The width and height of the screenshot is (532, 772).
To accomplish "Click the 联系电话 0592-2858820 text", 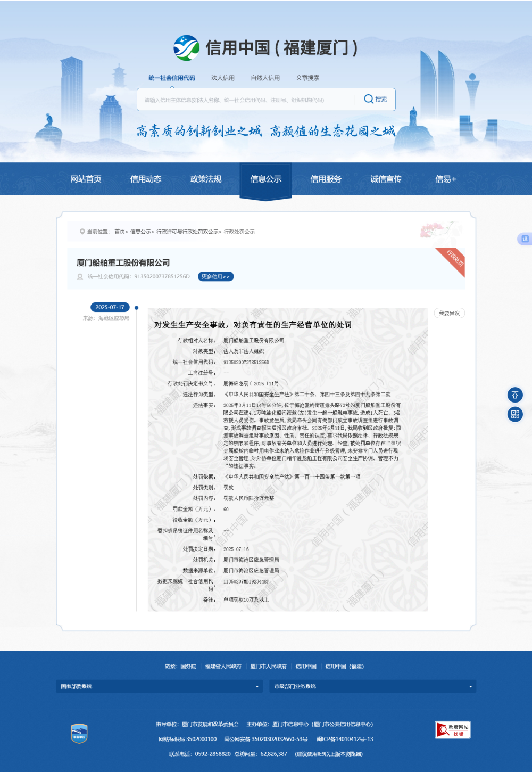I will coord(200,754).
